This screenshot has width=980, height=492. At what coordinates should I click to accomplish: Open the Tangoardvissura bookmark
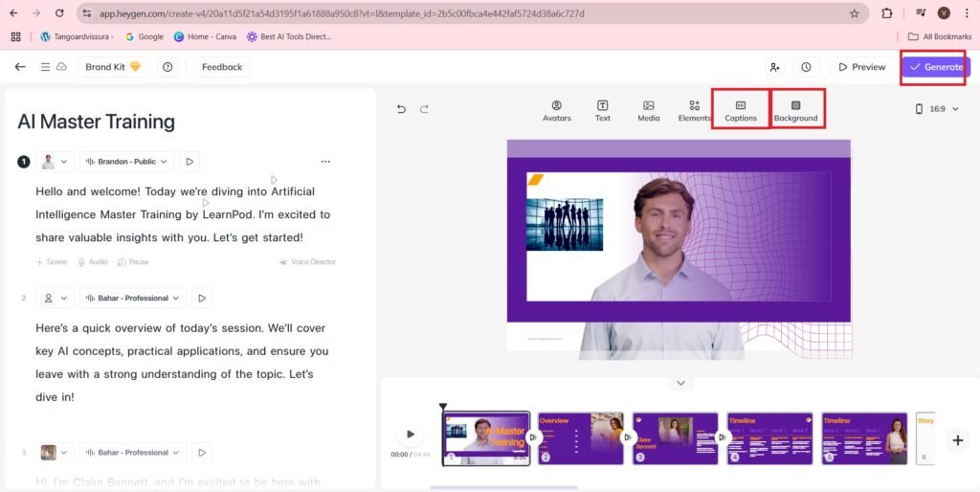[x=77, y=37]
